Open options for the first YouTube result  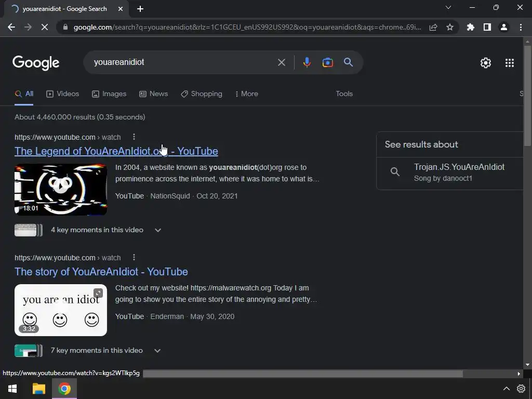[134, 137]
